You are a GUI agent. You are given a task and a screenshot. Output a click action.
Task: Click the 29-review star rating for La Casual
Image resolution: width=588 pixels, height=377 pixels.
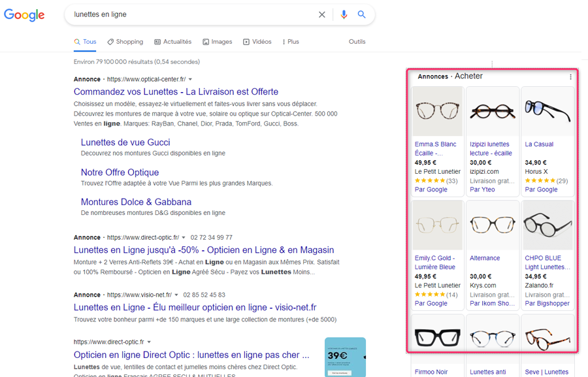[546, 181]
